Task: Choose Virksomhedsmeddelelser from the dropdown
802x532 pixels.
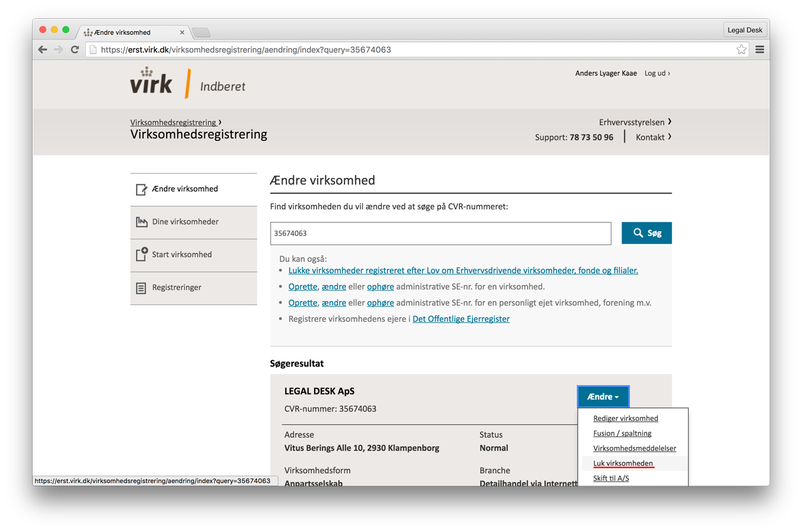Action: 634,449
